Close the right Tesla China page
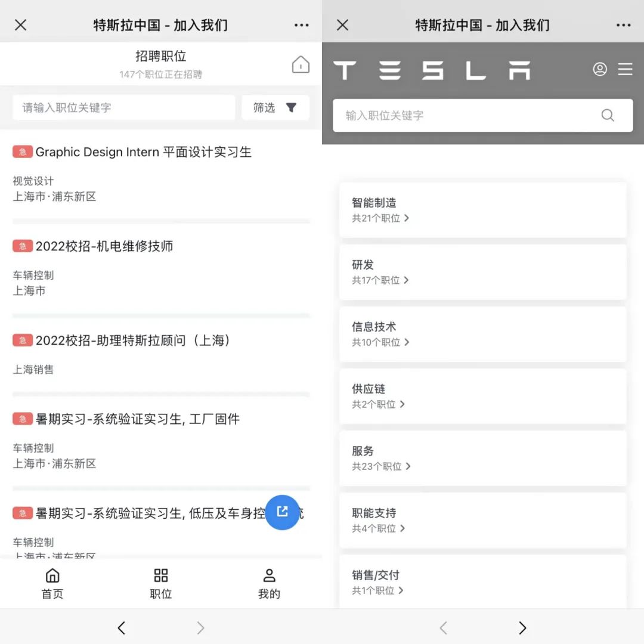Viewport: 644px width, 644px height. 342,25
